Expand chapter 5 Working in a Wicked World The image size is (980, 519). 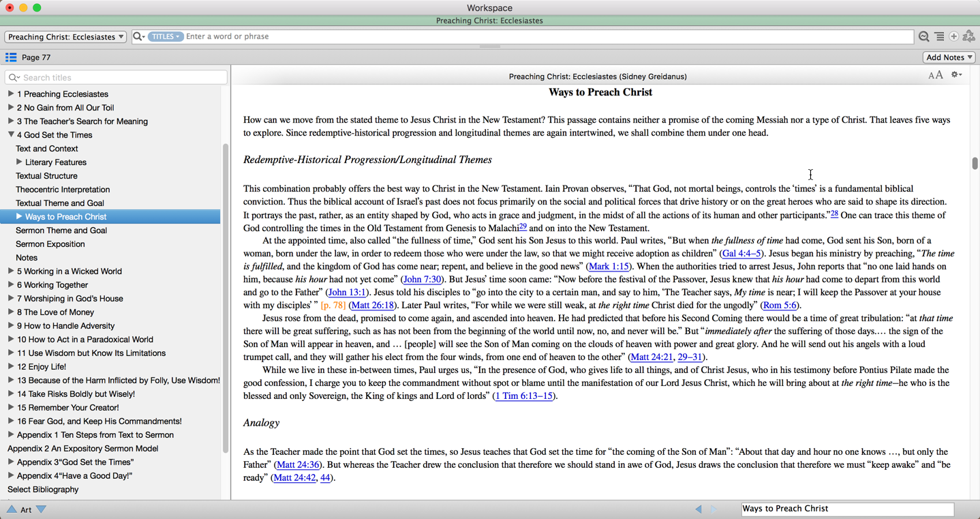(x=11, y=271)
